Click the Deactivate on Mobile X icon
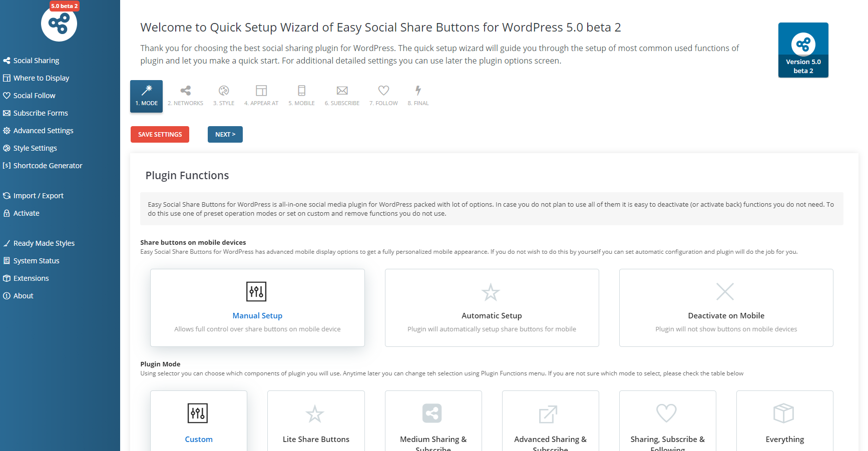This screenshot has width=868, height=451. 725,291
